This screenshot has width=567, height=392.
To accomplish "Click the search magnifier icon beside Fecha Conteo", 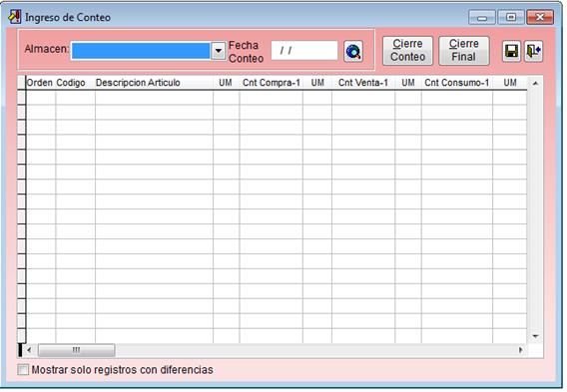I will tap(353, 51).
